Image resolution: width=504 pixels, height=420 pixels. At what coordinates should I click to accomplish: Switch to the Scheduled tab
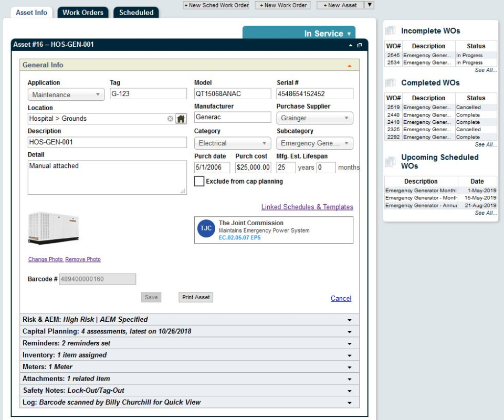click(x=136, y=12)
